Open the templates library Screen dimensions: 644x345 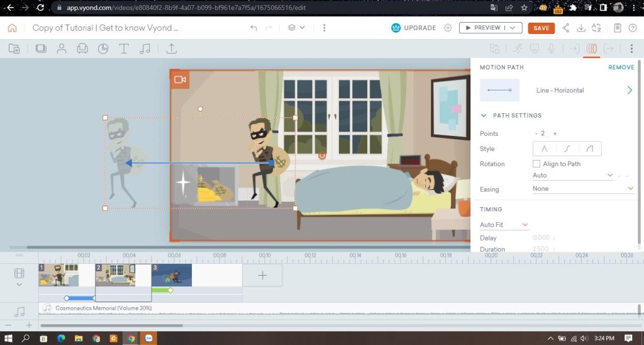14,48
